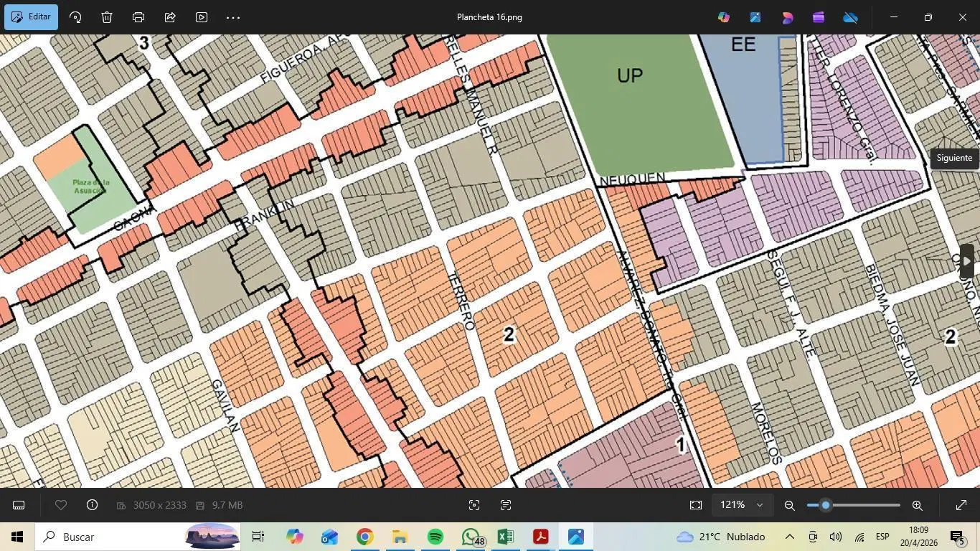Zoom in with the plus magnifier icon
This screenshot has height=551, width=980.
tap(917, 505)
